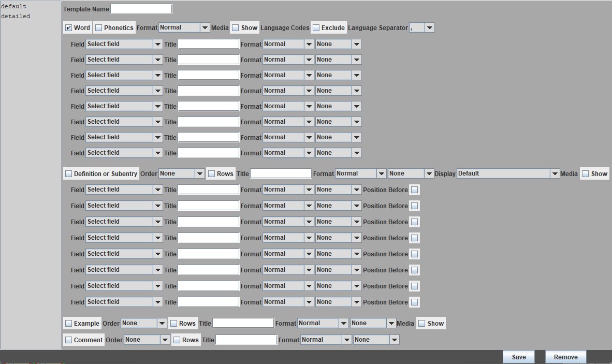Check the first Position Before box
Screen dimensions: 612x364
coord(414,190)
